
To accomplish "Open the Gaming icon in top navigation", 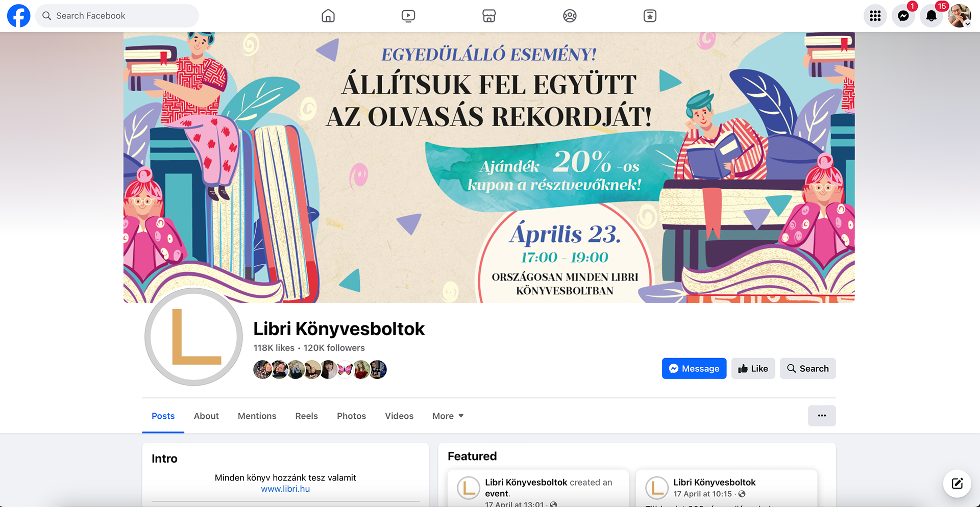I will click(x=650, y=16).
